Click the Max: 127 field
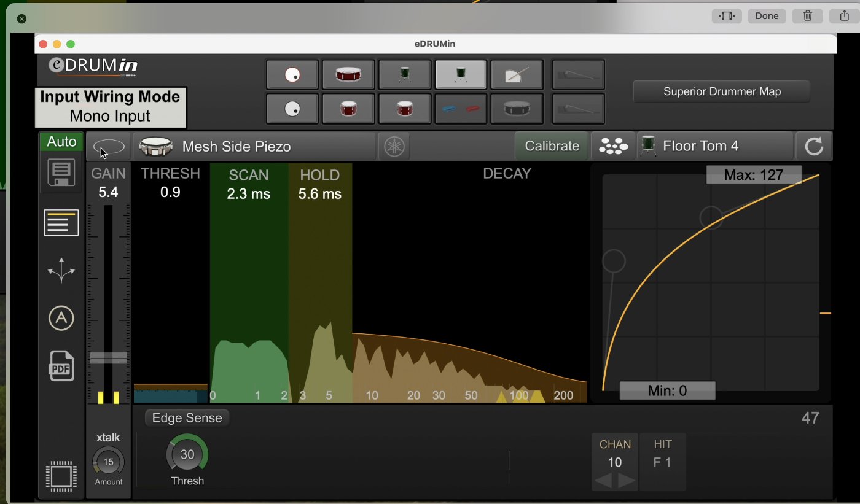This screenshot has width=860, height=504. 754,175
